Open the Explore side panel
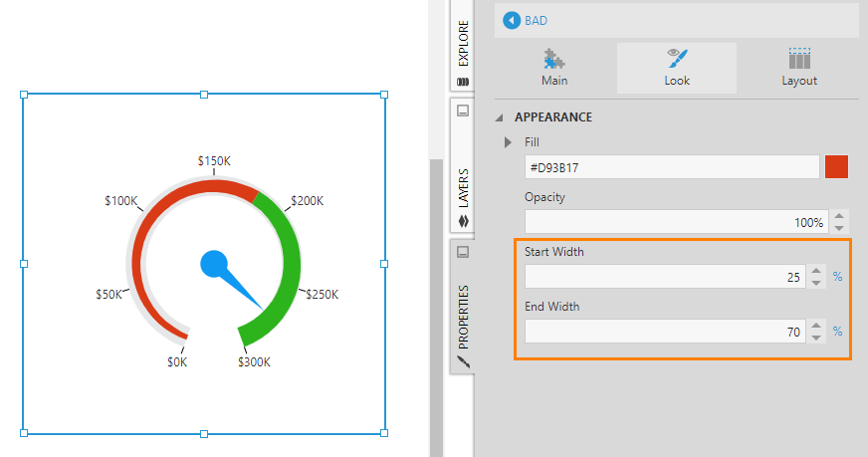The height and width of the screenshot is (457, 868). click(463, 42)
